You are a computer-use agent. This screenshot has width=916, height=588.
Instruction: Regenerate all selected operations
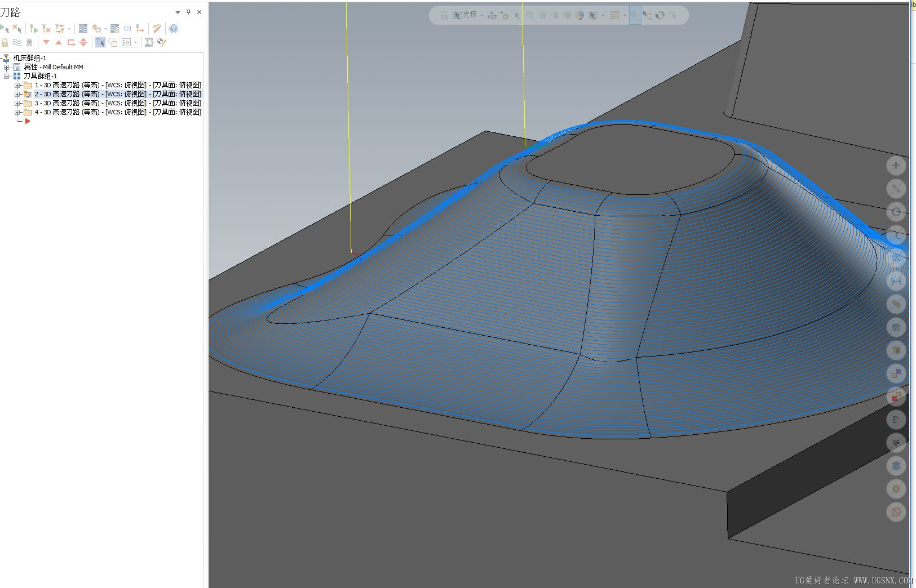coord(34,28)
